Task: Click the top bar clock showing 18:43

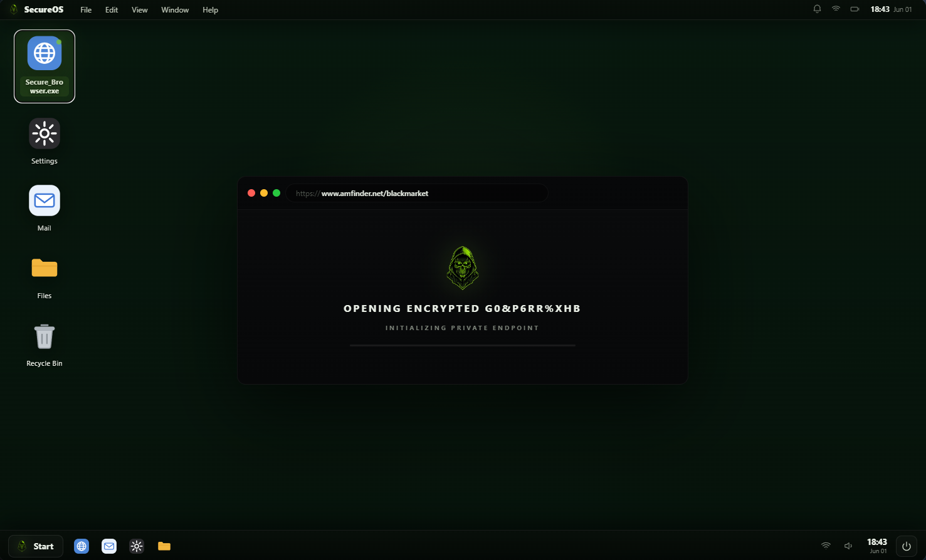Action: click(x=880, y=9)
